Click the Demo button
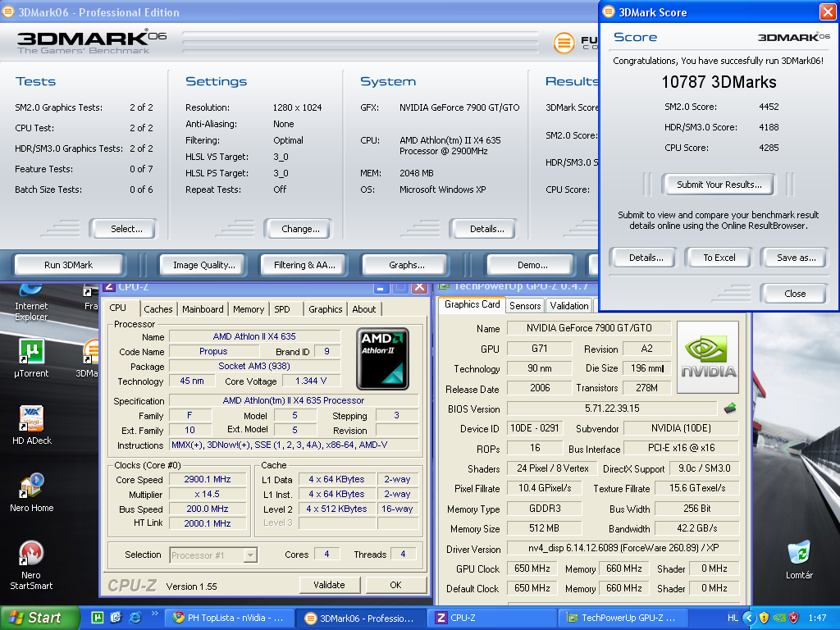Screen dimensions: 840x630 (x=532, y=265)
